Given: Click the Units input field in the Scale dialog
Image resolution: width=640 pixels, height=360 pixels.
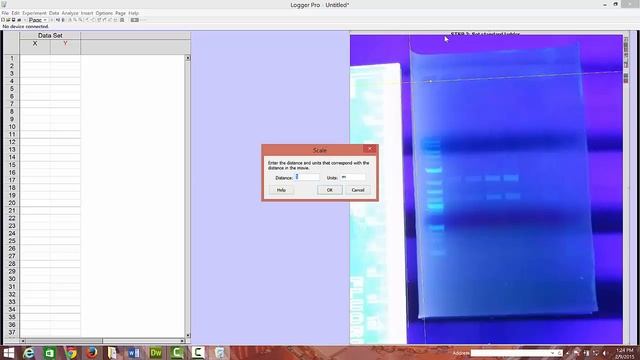Looking at the screenshot, I should pyautogui.click(x=353, y=178).
